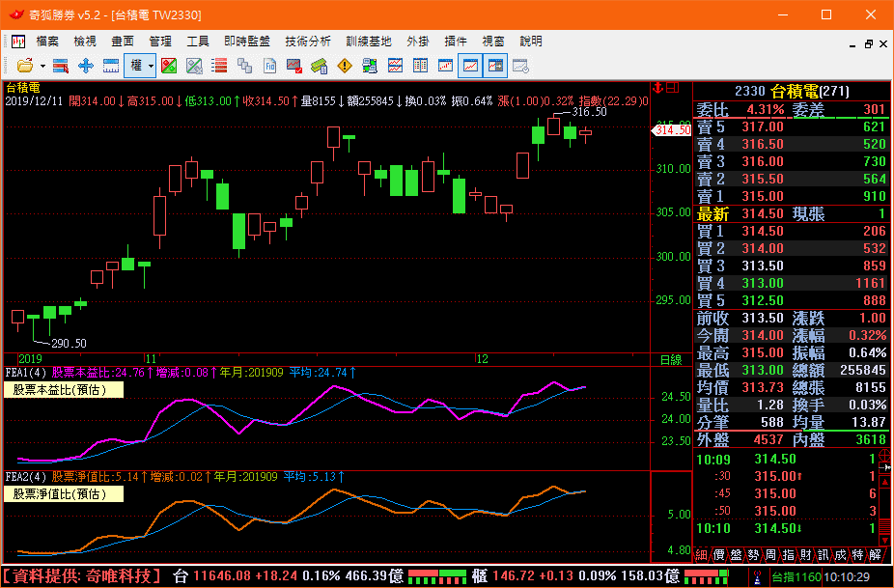Click the 台指1160 status bar entry
Image resolution: width=894 pixels, height=588 pixels.
[x=796, y=577]
